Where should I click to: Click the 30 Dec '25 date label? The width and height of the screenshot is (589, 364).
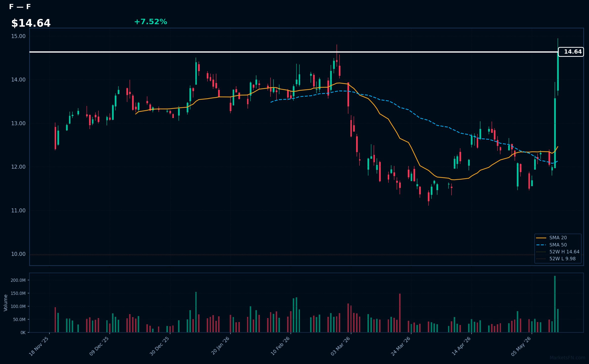[x=159, y=346]
